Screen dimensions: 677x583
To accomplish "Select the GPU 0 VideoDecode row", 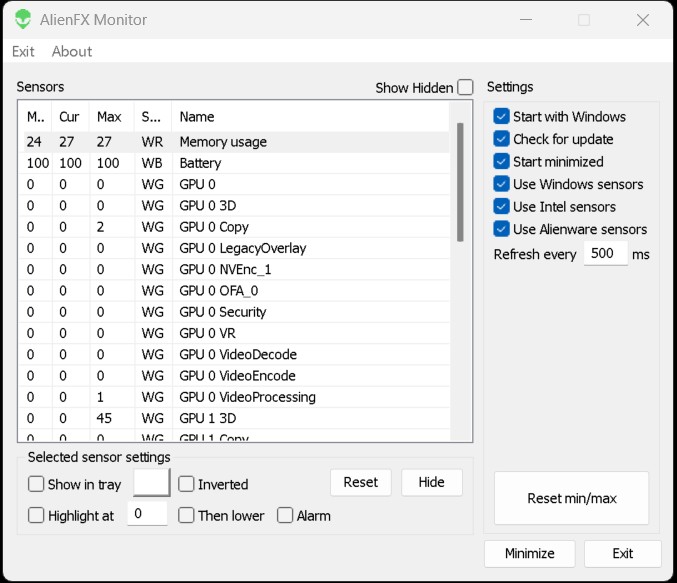I will coord(234,355).
